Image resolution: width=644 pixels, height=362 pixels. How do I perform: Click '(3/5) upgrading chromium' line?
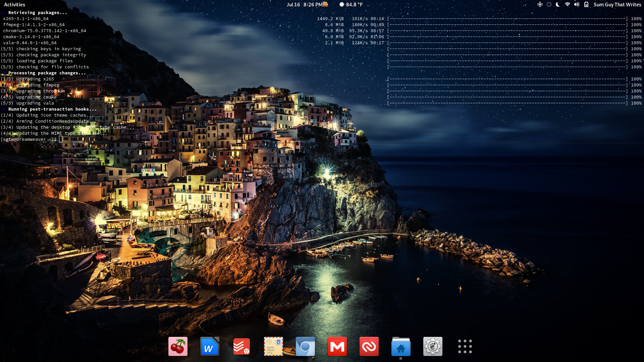click(33, 91)
